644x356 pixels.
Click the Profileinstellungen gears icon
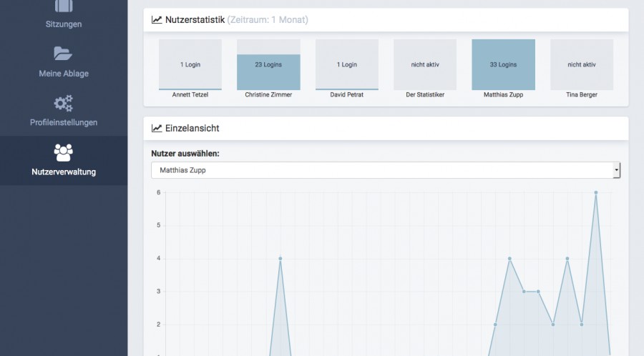[x=64, y=104]
